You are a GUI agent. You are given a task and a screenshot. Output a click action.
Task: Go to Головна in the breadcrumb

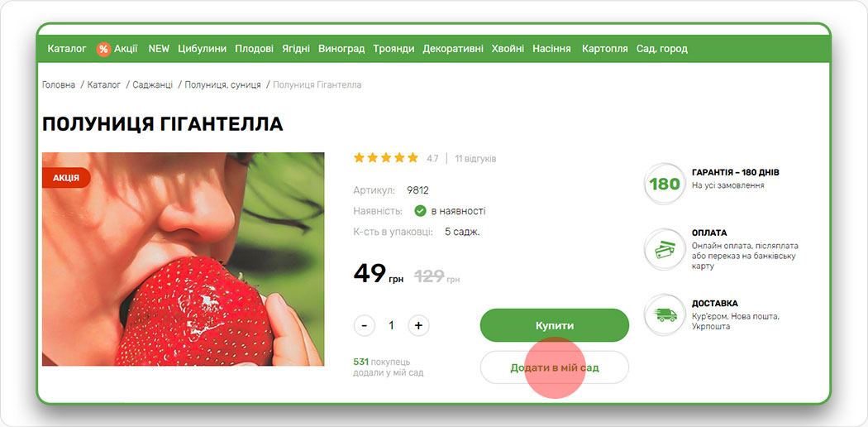pyautogui.click(x=59, y=84)
